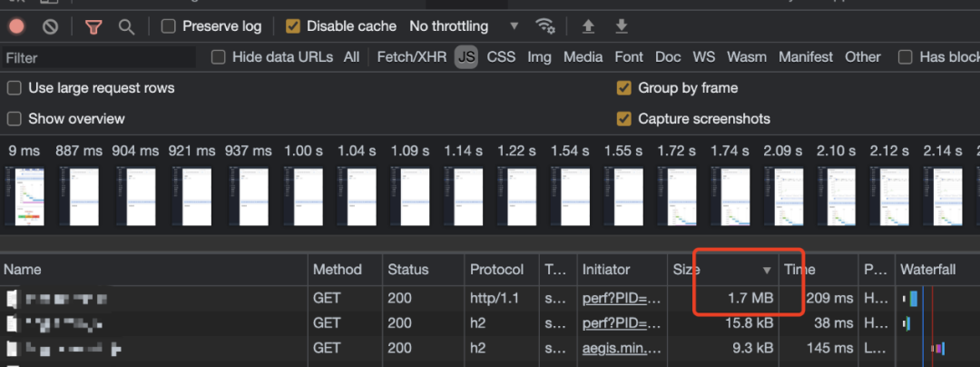Viewport: 980px width, 367px height.
Task: Click the Size column sort arrow
Action: (767, 270)
